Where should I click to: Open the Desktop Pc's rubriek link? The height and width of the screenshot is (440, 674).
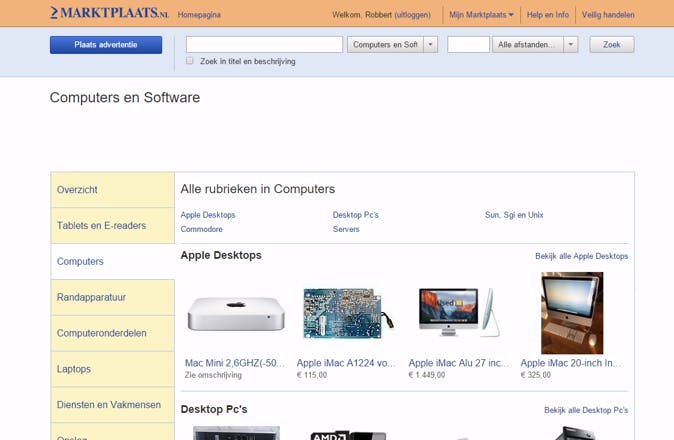(x=355, y=215)
